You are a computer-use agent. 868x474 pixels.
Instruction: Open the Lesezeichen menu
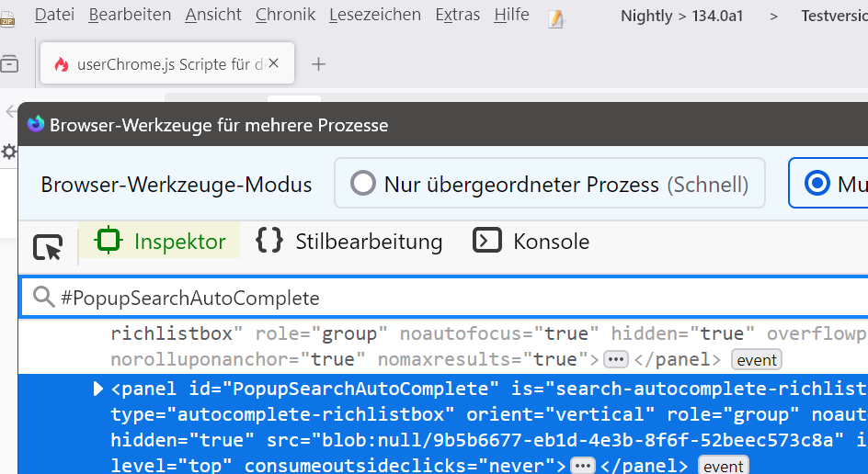click(374, 15)
